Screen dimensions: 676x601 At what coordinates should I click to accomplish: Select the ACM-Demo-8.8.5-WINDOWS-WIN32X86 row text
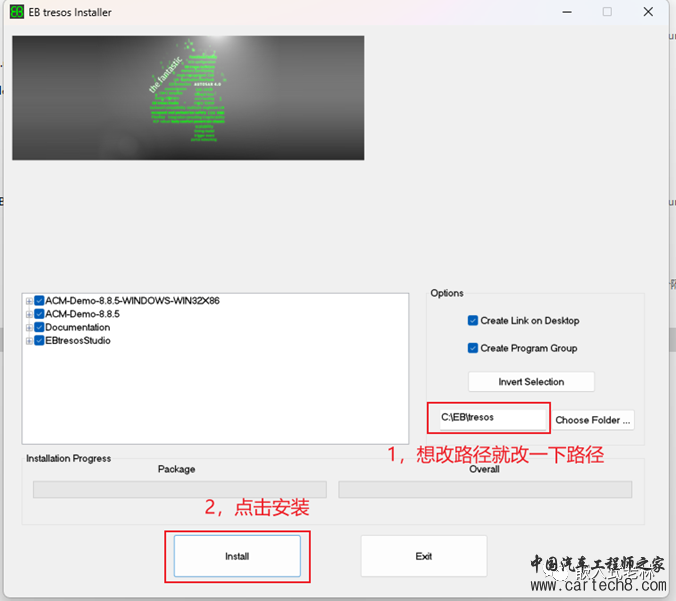tap(132, 300)
